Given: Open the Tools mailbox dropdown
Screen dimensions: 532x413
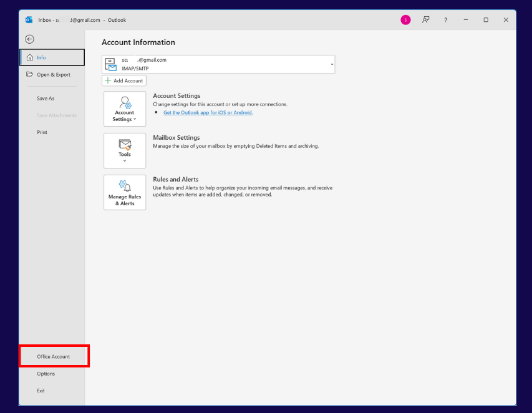Looking at the screenshot, I should (x=125, y=151).
